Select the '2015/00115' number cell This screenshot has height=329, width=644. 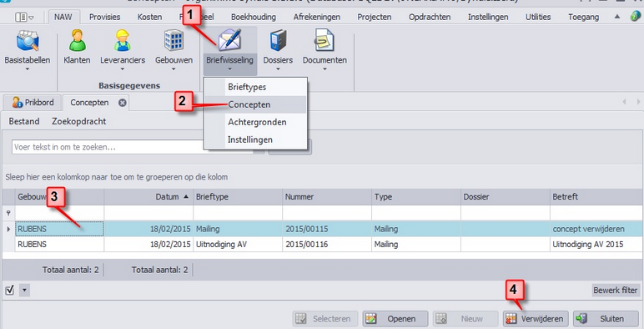click(x=327, y=229)
